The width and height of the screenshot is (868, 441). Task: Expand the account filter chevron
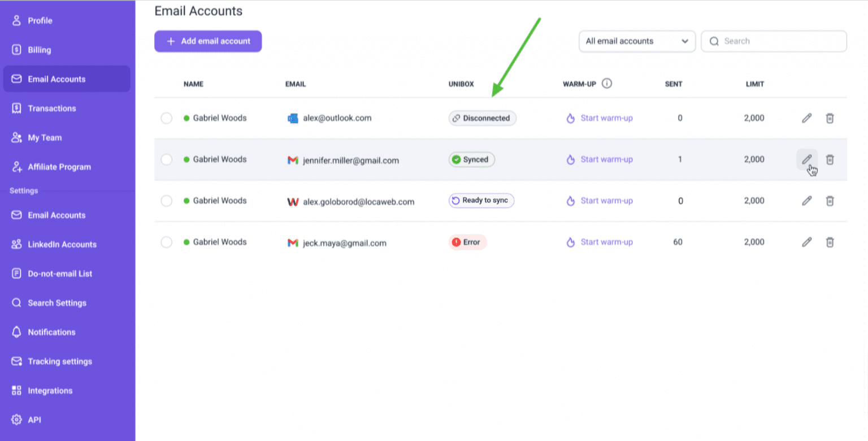(684, 41)
